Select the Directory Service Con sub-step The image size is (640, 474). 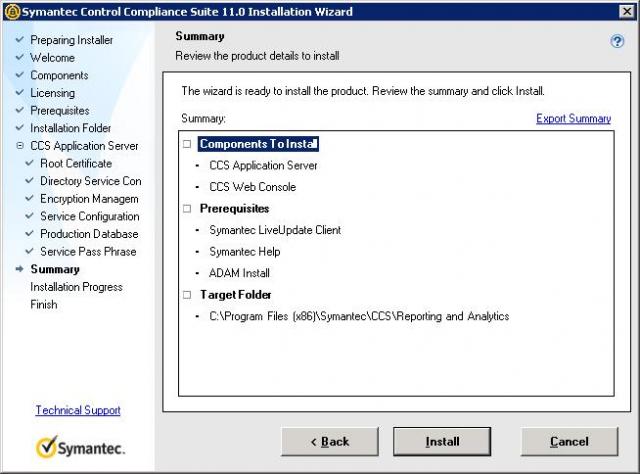[x=91, y=181]
